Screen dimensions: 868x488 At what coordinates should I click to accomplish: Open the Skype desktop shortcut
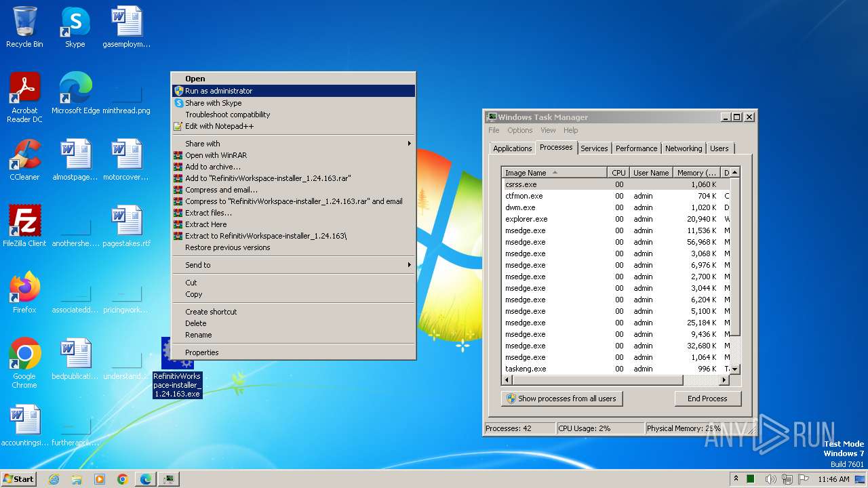75,27
